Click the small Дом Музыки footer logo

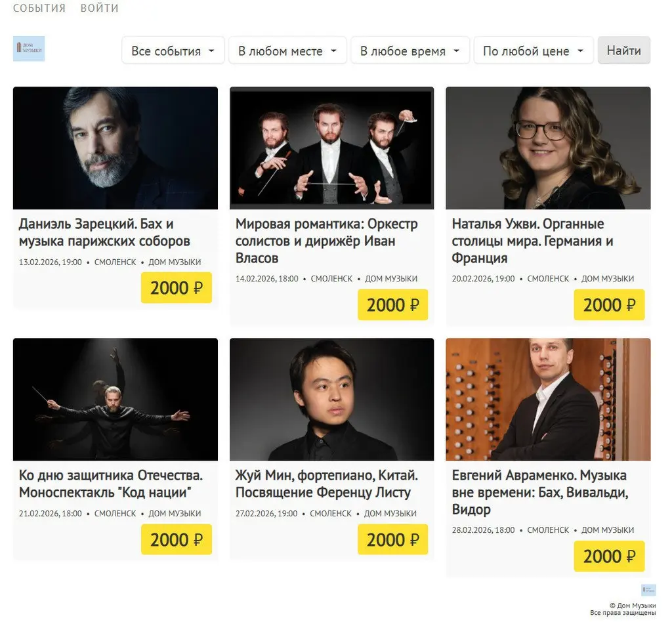648,589
